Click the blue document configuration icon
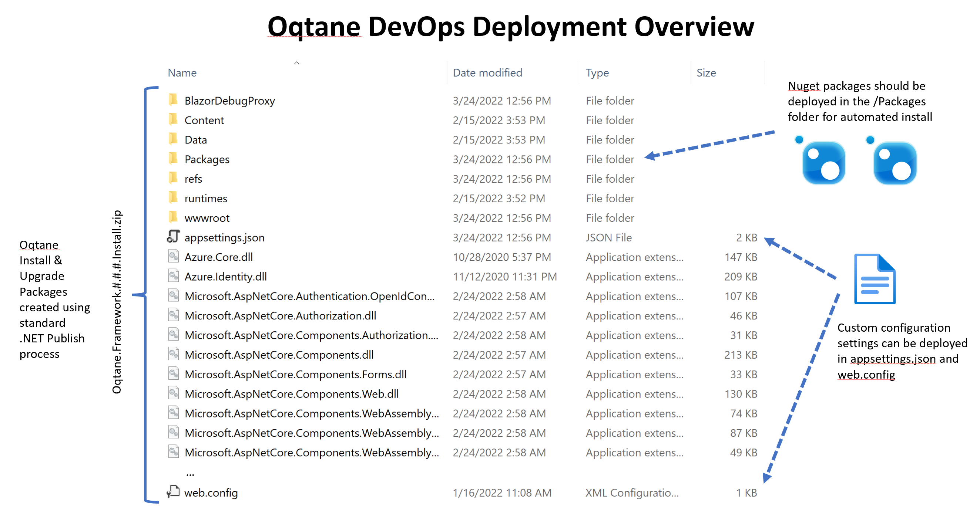The image size is (980, 528). tap(875, 279)
